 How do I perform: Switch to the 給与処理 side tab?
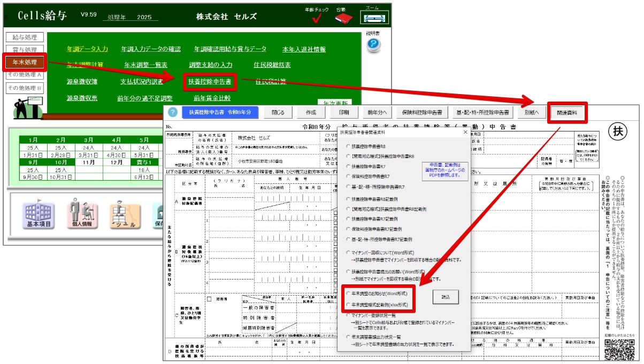(25, 37)
